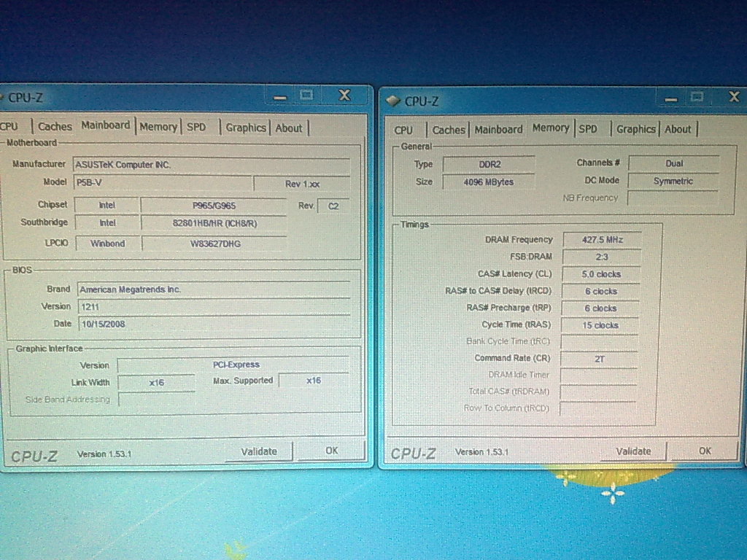Select the CPU tab in left CPU-Z window
Screen dimensions: 747x560
coord(9,127)
